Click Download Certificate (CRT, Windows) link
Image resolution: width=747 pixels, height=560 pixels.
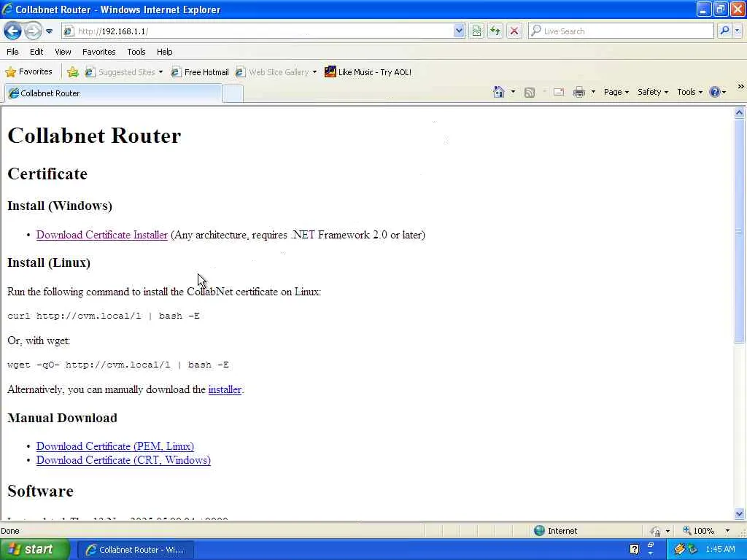123,460
